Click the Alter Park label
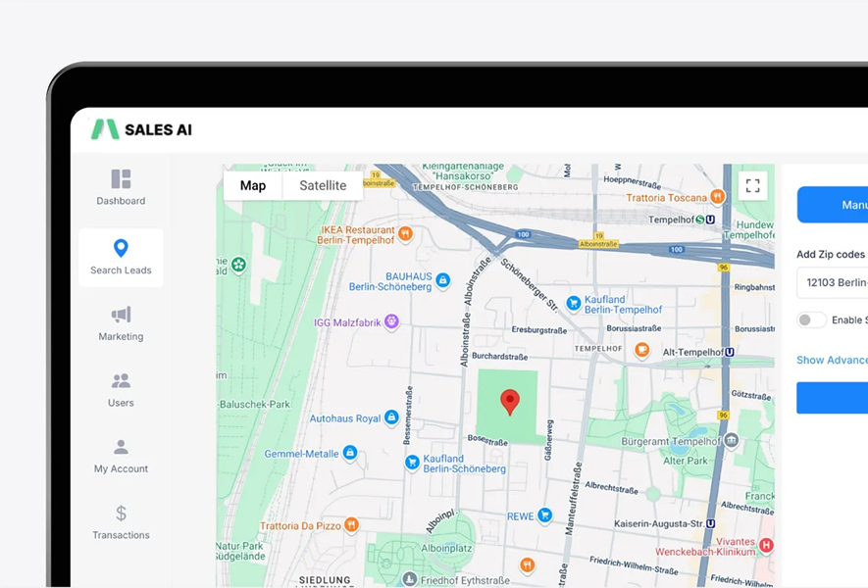 point(686,461)
